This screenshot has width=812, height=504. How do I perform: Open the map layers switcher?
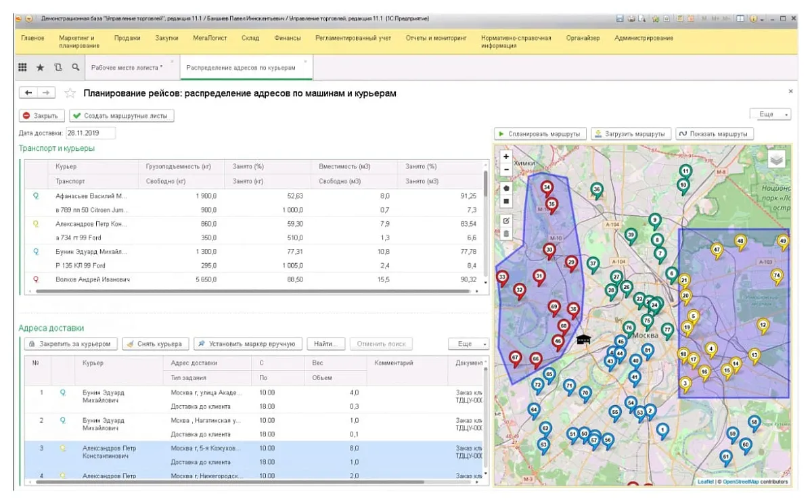tap(777, 160)
